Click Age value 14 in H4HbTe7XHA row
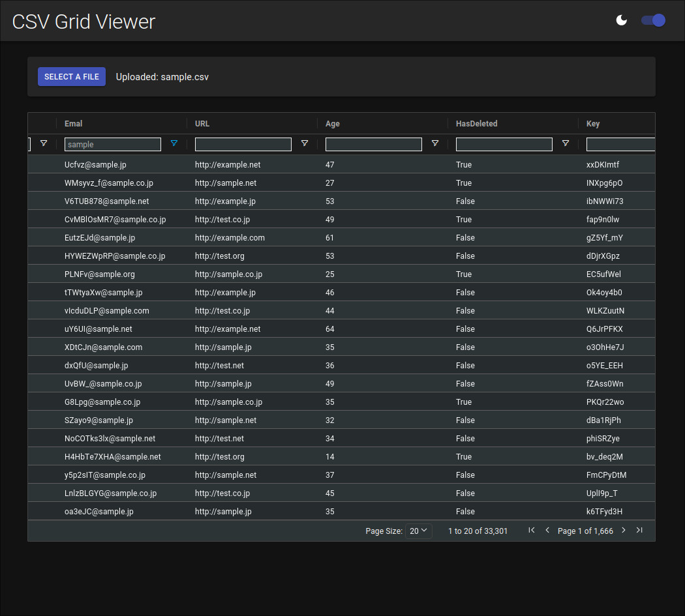The image size is (685, 616). tap(330, 457)
